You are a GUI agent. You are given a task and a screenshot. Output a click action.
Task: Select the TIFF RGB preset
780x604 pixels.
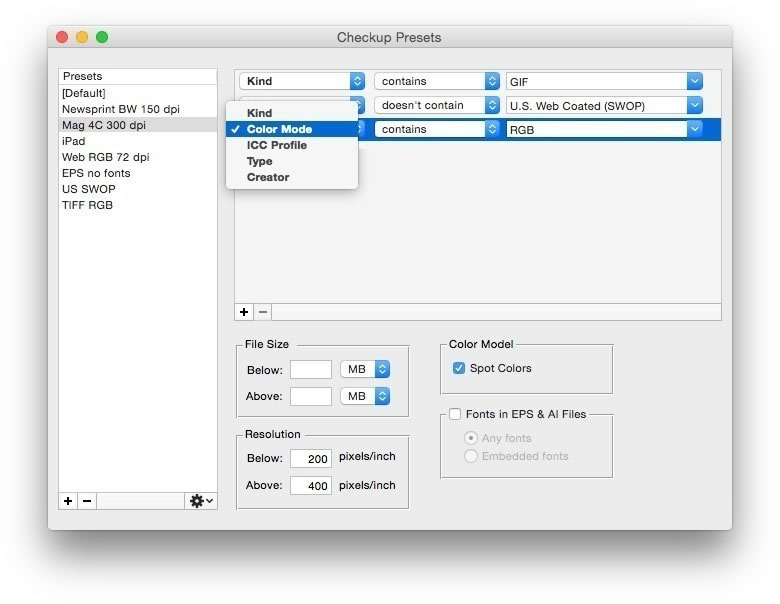138,205
